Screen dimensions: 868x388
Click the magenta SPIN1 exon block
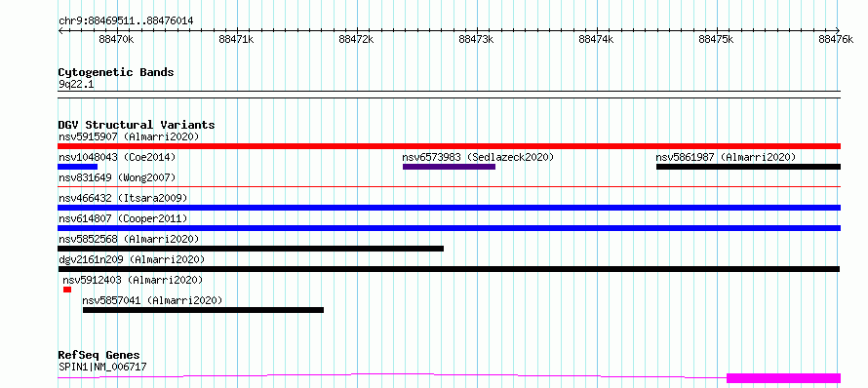[783, 378]
